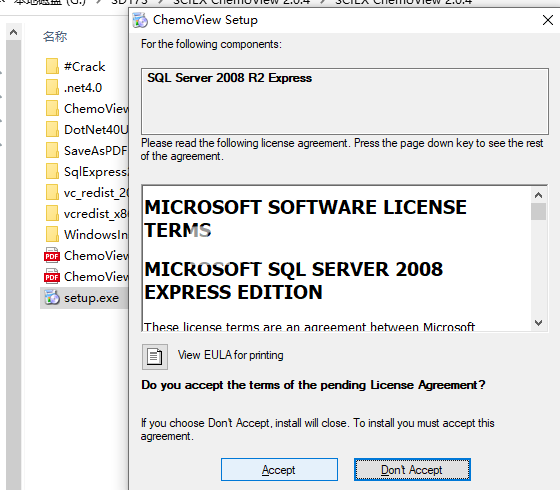Click the SaveAsPDF folder name
The image size is (560, 490).
[95, 151]
